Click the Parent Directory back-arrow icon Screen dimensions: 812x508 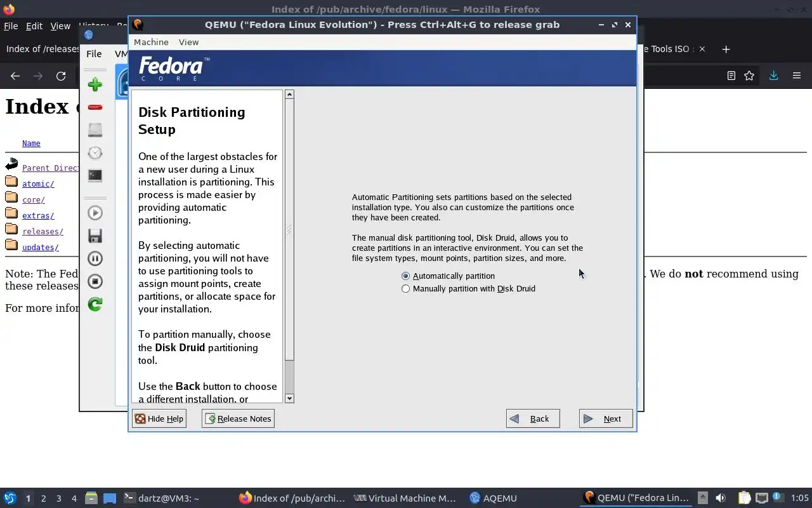(11, 164)
